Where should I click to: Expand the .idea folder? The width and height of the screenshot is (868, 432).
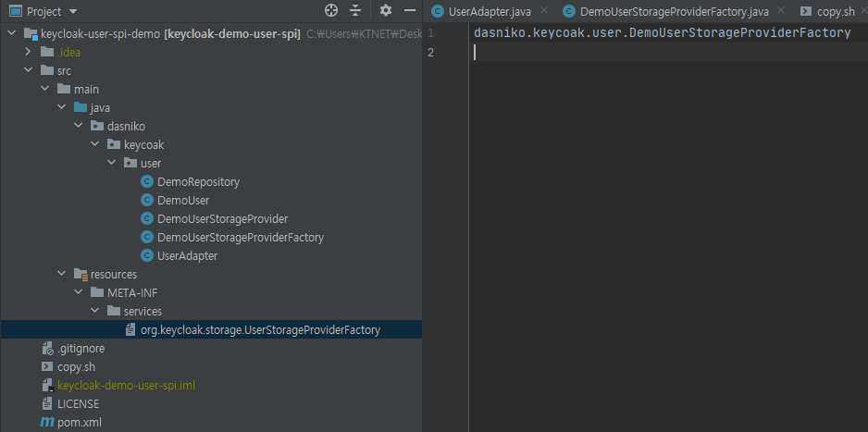pyautogui.click(x=29, y=53)
